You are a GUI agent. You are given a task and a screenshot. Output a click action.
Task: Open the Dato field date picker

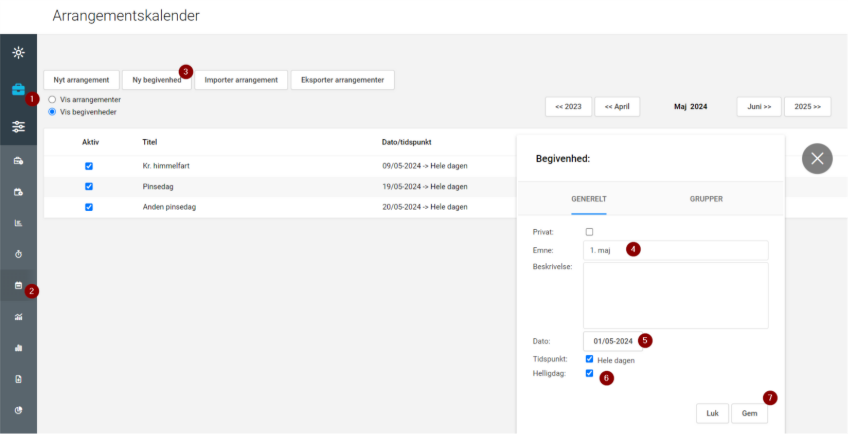(x=612, y=341)
